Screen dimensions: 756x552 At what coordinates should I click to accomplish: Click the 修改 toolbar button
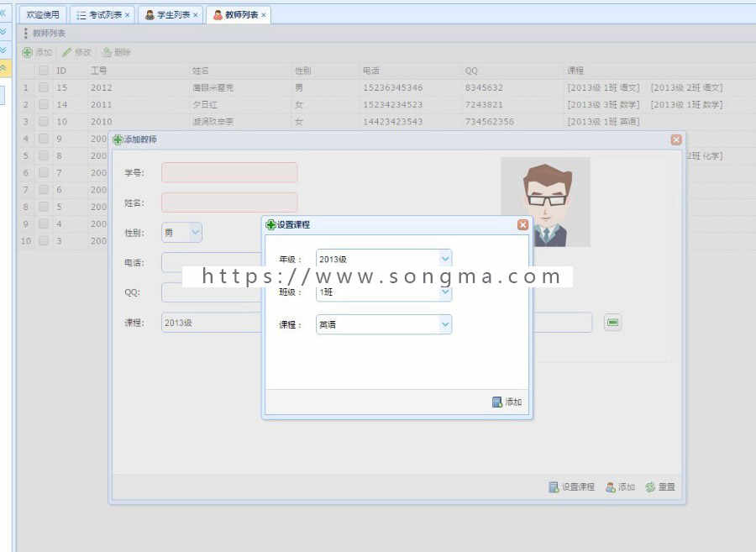click(76, 52)
